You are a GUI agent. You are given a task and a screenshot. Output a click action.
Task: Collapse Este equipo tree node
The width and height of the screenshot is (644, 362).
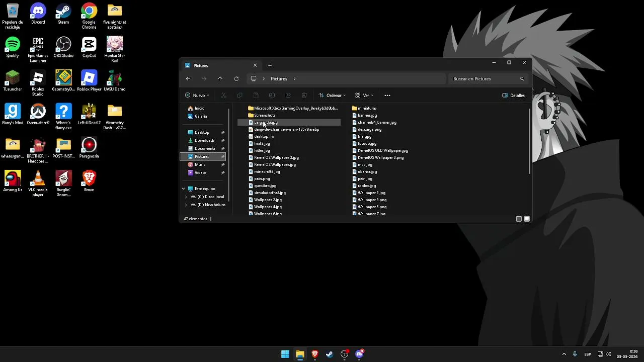(183, 189)
